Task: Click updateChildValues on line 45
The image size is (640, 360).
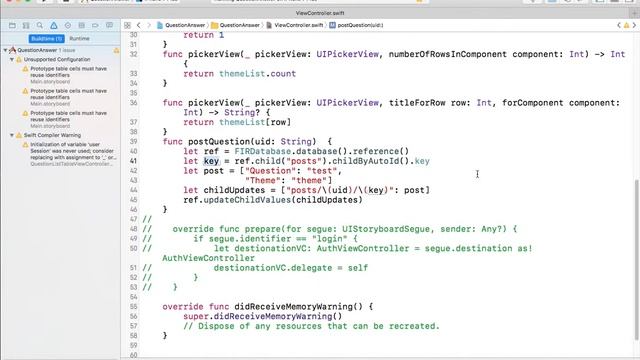Action: pos(247,200)
